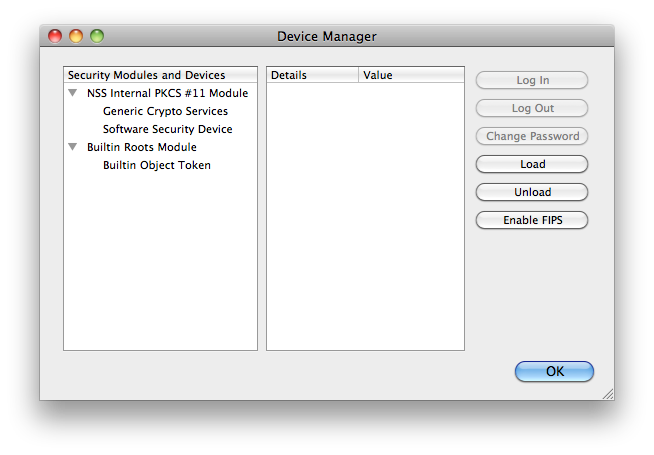
Task: Click the Details column header
Action: click(312, 75)
